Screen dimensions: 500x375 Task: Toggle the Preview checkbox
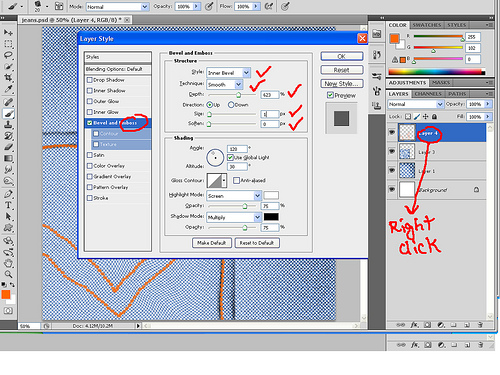click(330, 95)
